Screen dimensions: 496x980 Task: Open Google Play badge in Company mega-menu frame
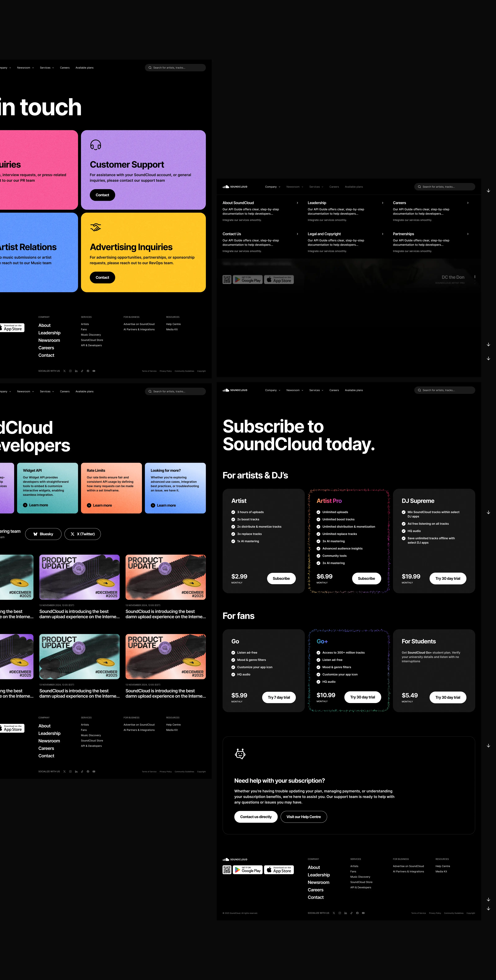click(x=248, y=280)
